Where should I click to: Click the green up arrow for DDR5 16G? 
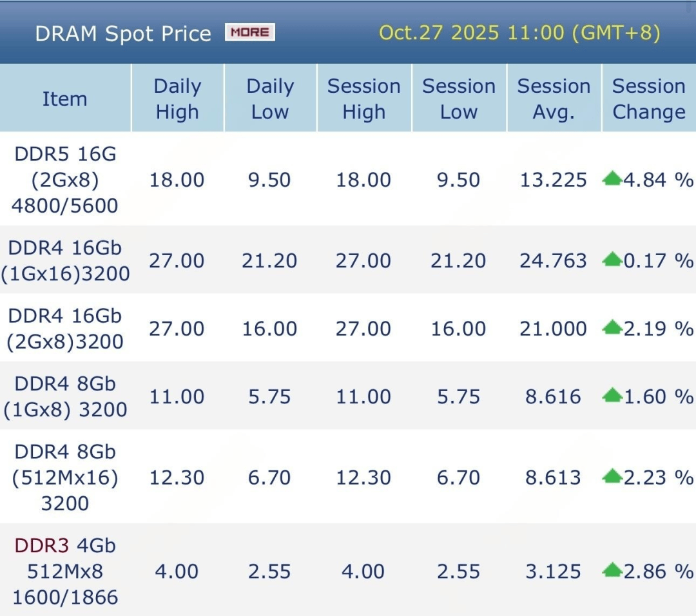pos(612,179)
